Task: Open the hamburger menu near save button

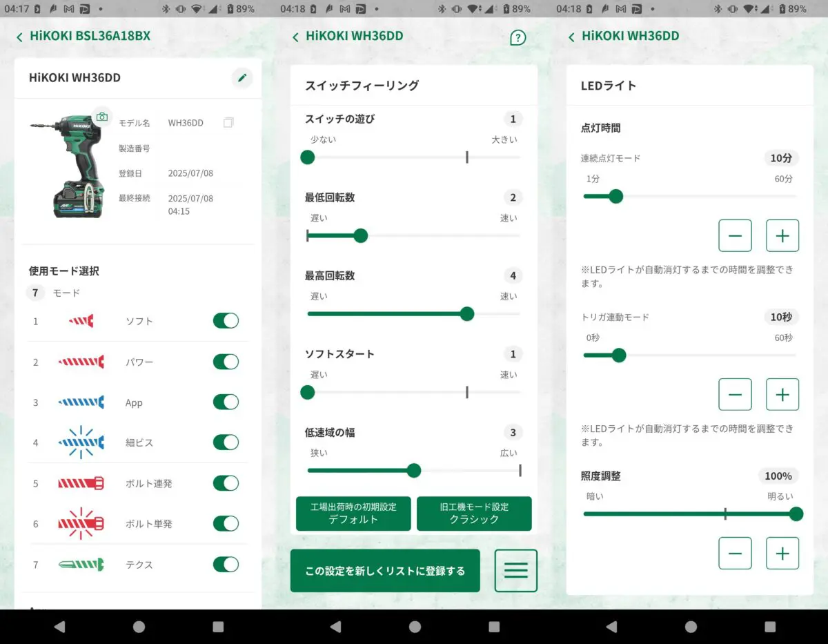Action: (x=515, y=570)
